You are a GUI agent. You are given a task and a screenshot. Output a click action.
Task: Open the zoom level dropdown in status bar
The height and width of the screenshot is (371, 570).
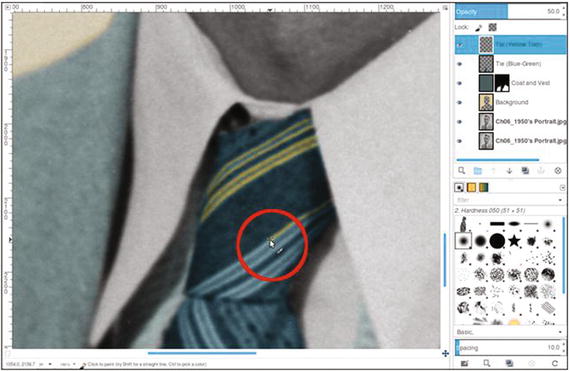68,364
